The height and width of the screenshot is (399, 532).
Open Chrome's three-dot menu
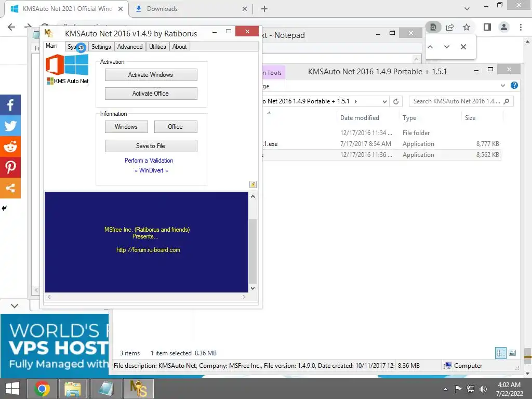[521, 27]
